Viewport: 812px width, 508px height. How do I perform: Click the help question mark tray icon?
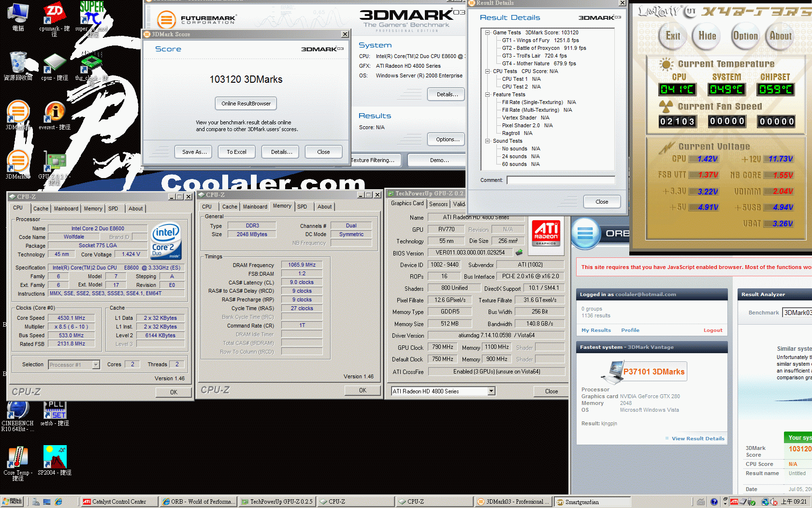[x=714, y=502]
